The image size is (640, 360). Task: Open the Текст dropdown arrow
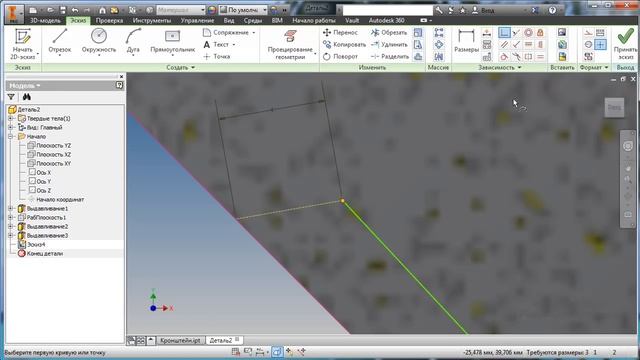(x=234, y=44)
